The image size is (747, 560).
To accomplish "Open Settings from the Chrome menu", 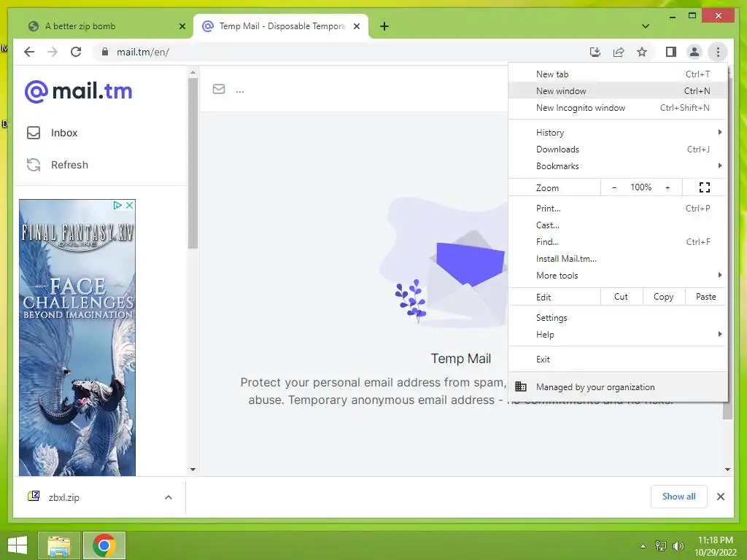I will pyautogui.click(x=617, y=318).
